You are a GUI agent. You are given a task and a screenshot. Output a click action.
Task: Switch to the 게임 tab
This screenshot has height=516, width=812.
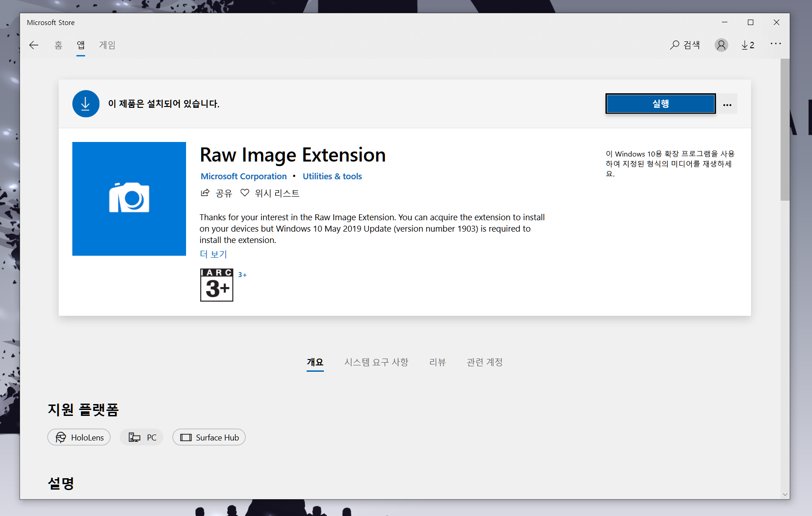pos(107,45)
